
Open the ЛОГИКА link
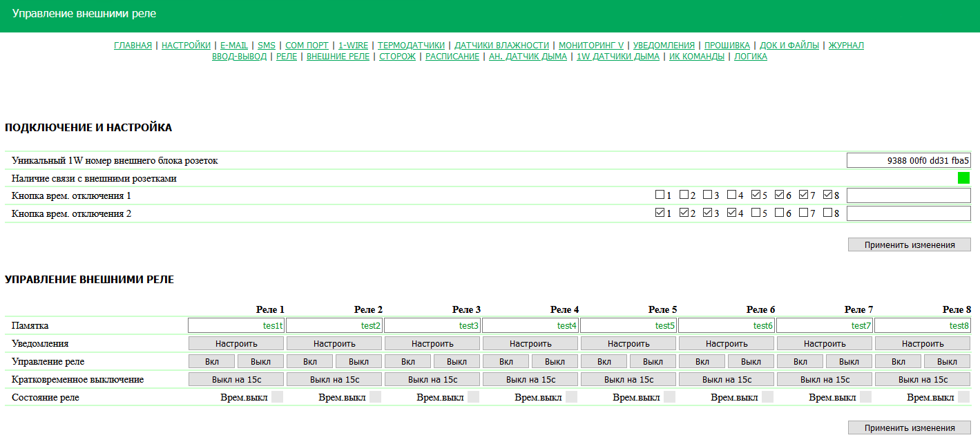pyautogui.click(x=750, y=57)
